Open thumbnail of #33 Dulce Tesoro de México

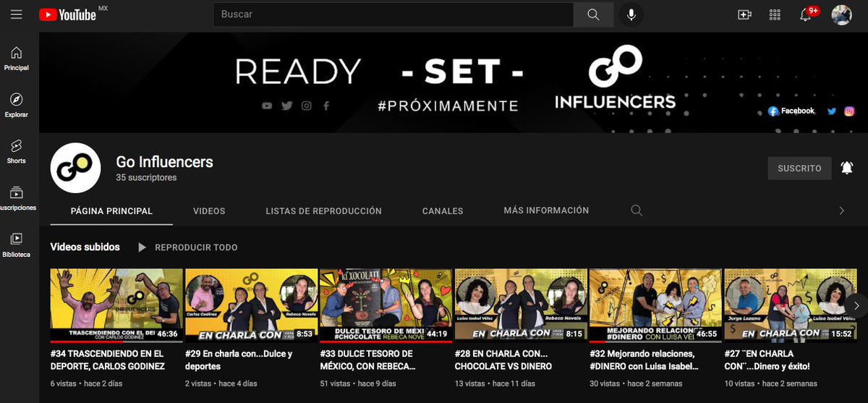click(x=386, y=305)
